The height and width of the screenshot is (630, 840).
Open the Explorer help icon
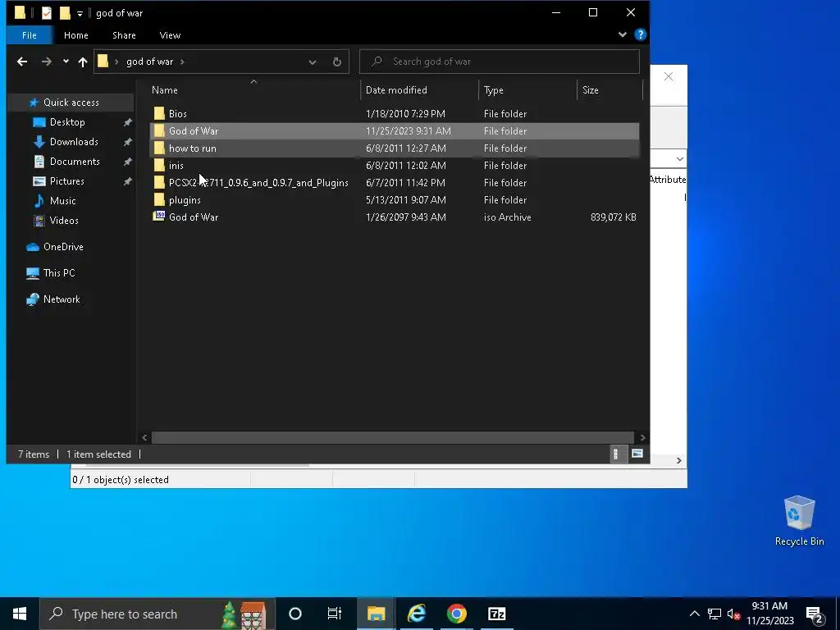[x=640, y=34]
